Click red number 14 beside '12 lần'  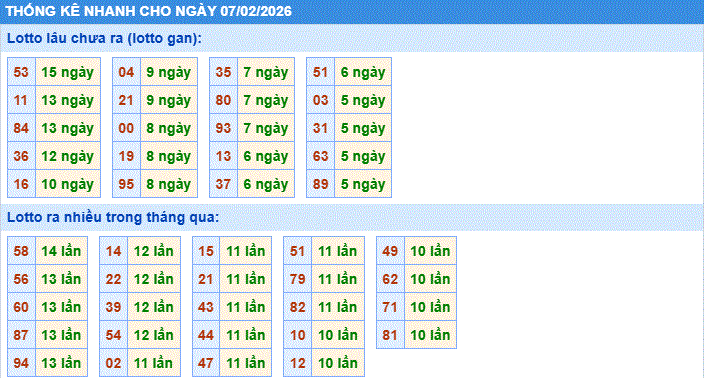113,251
